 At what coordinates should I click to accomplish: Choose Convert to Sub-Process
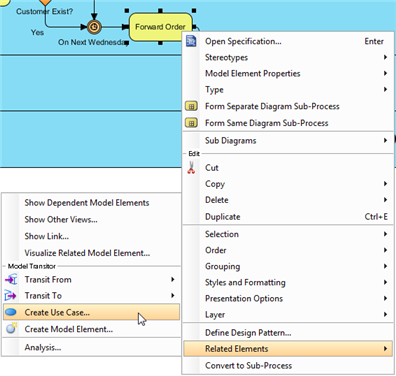point(288,365)
